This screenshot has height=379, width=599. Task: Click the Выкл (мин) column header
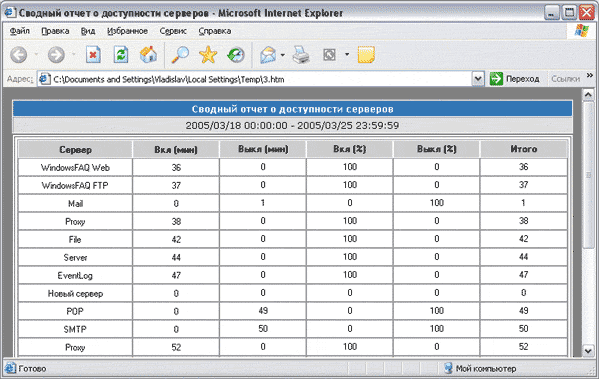(x=263, y=149)
